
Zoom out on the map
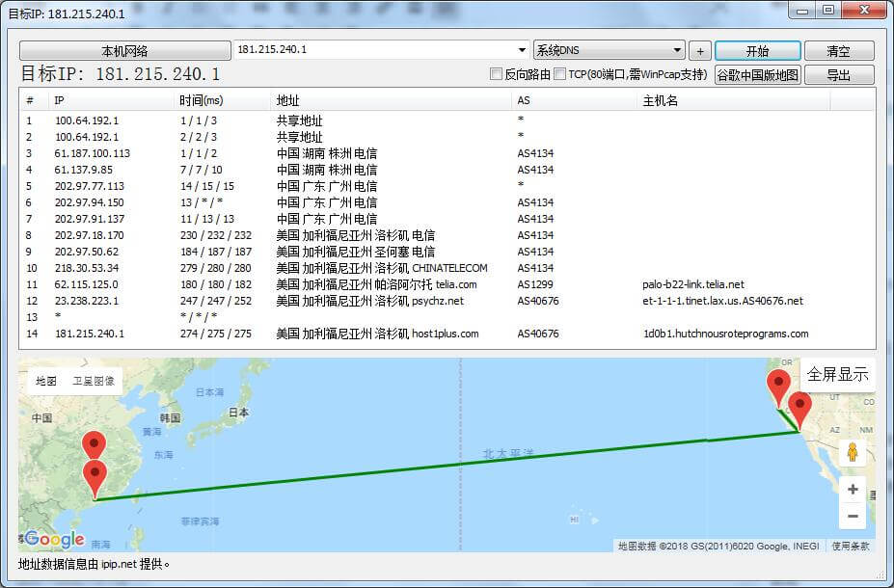tap(853, 517)
